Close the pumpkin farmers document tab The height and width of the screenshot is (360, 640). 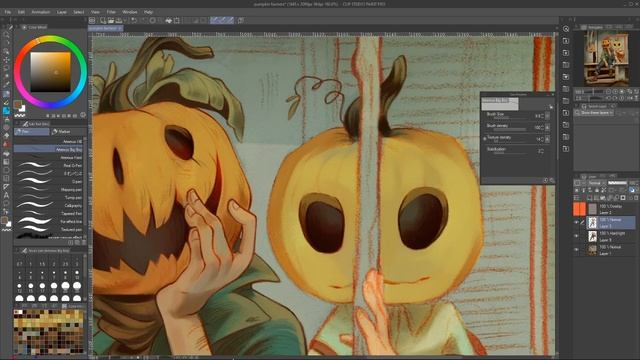tap(120, 29)
